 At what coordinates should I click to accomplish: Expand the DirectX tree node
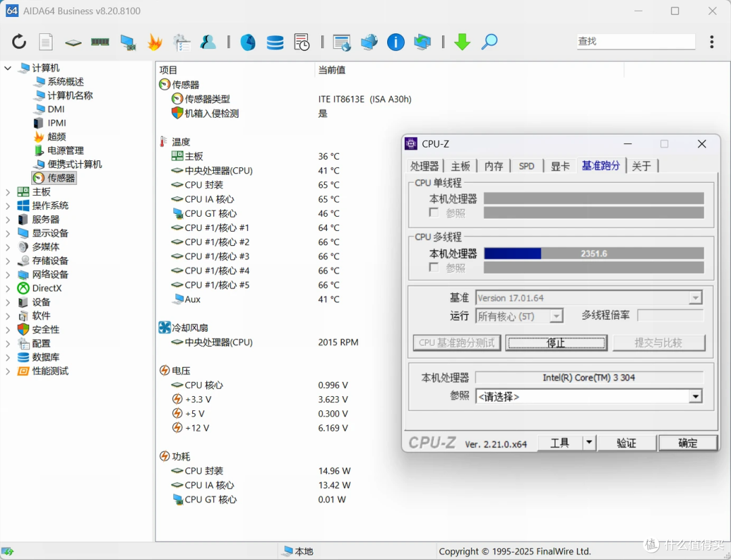(x=7, y=288)
